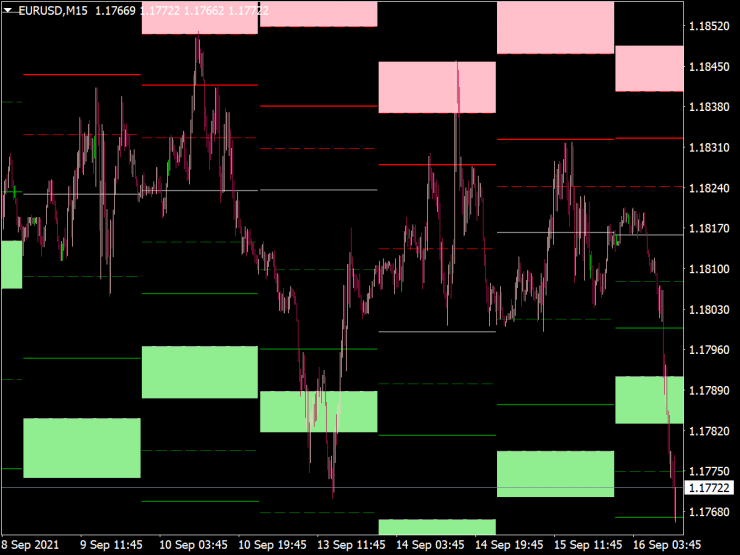The height and width of the screenshot is (555, 740).
Task: Select the 1.18240 price axis label
Action: (x=708, y=188)
